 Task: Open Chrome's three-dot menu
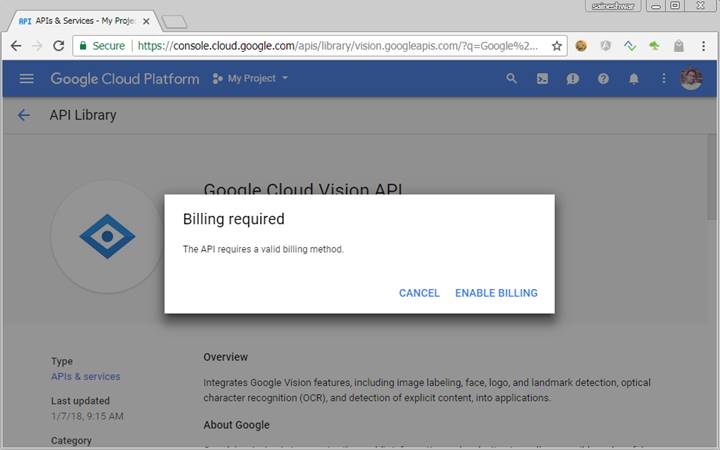[704, 45]
